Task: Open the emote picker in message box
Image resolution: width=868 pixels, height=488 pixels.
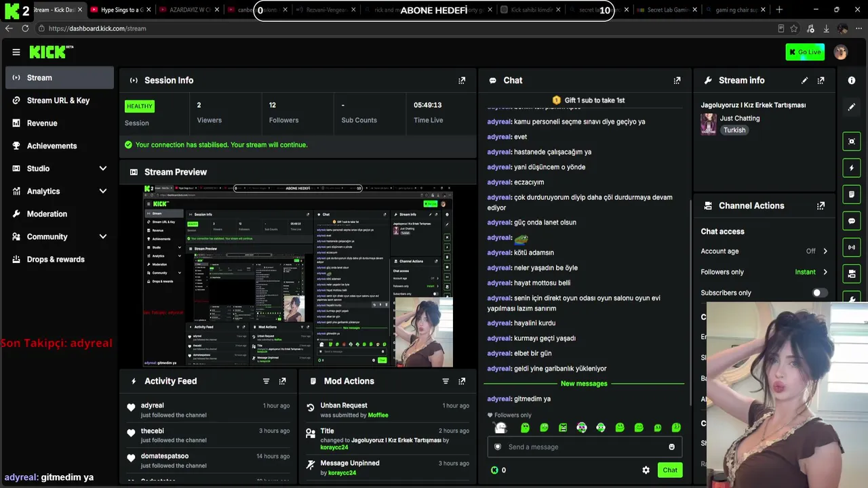Action: 671,447
